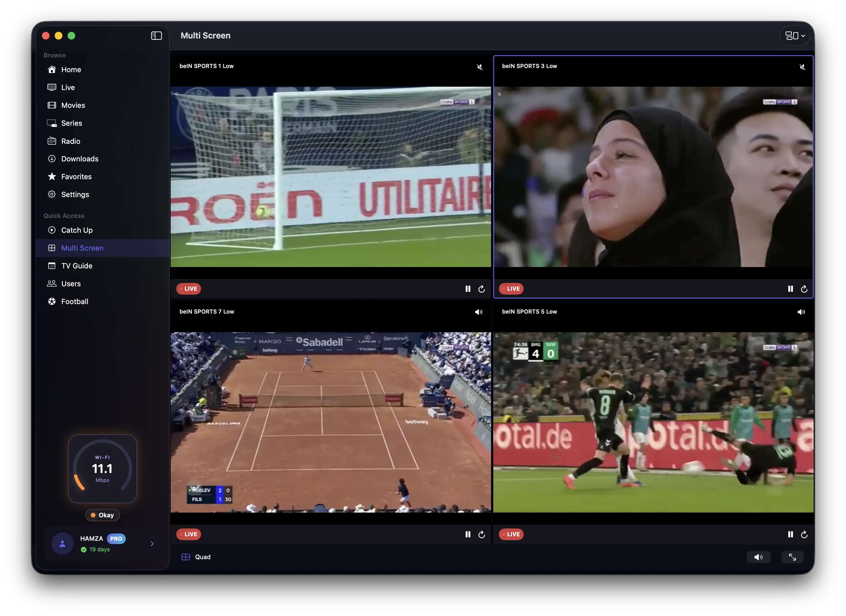The width and height of the screenshot is (846, 616).
Task: Click the Quad layout grid icon
Action: pos(185,557)
